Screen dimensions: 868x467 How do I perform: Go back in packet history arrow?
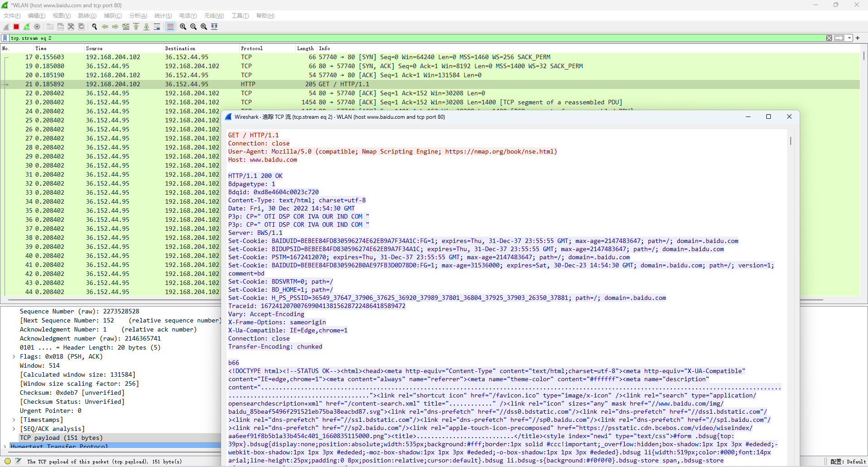pyautogui.click(x=105, y=27)
